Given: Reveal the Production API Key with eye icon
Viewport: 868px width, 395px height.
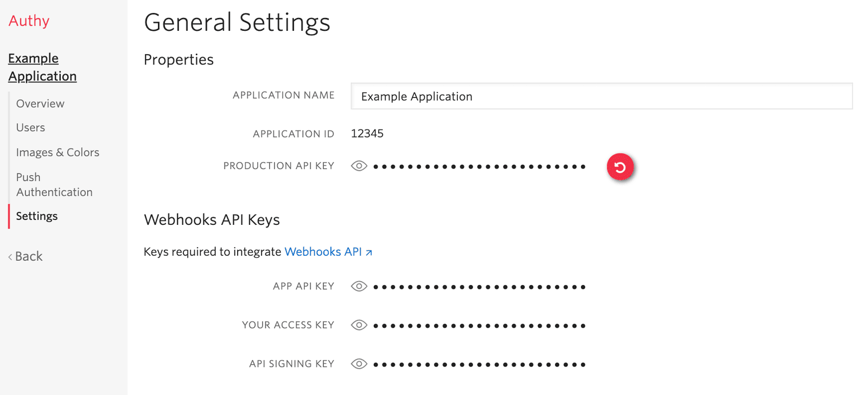Looking at the screenshot, I should [x=359, y=166].
